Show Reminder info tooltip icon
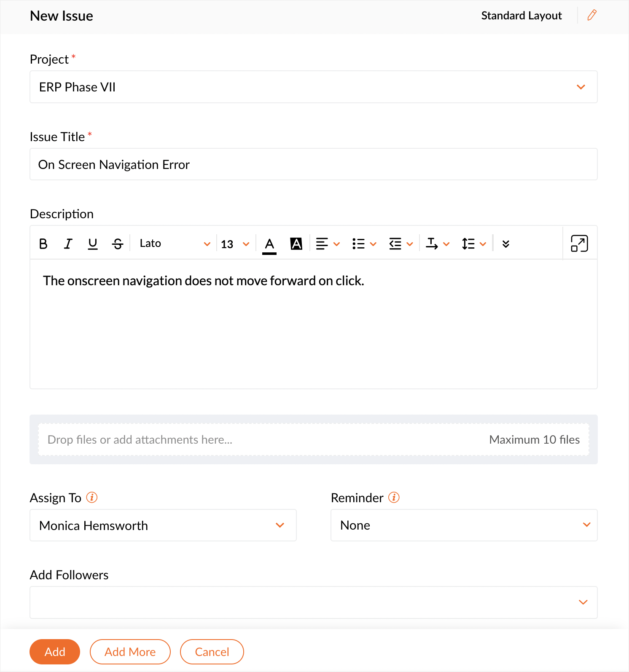Image resolution: width=629 pixels, height=672 pixels. [x=394, y=498]
